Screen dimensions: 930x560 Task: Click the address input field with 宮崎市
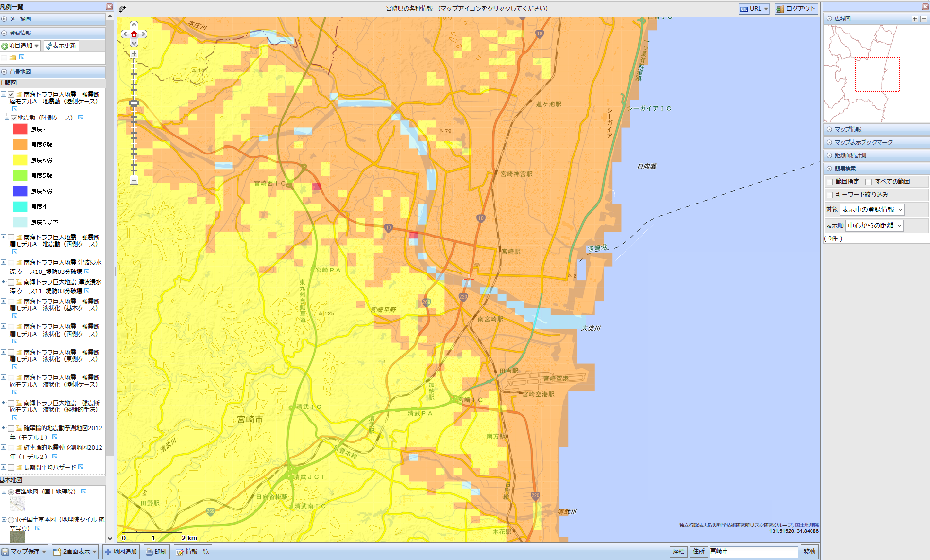coord(753,552)
